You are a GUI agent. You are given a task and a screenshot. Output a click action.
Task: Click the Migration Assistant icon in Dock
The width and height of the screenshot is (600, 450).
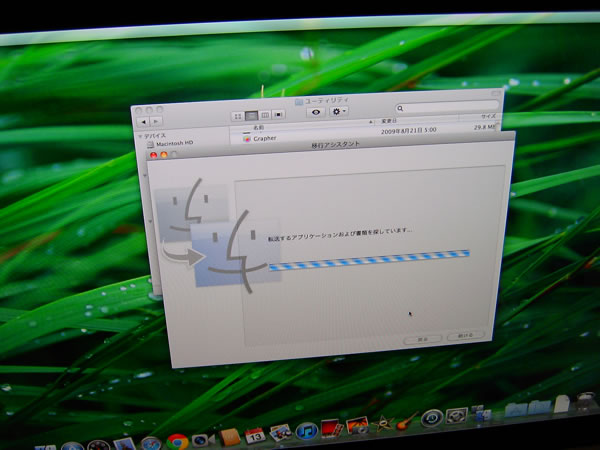(481, 413)
